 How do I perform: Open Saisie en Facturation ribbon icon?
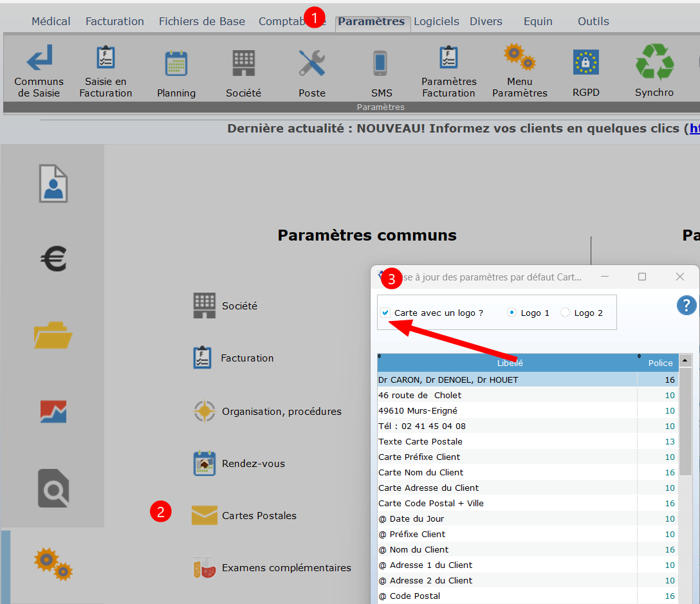click(106, 71)
